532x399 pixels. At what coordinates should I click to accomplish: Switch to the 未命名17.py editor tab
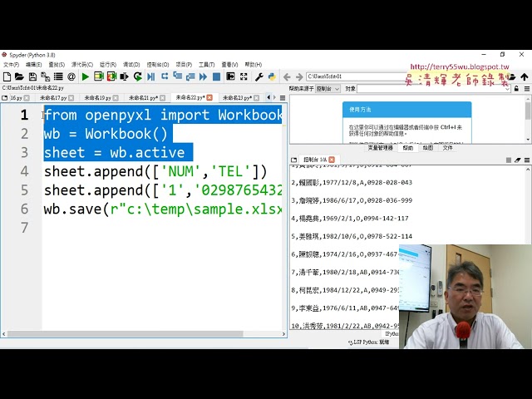pos(53,98)
